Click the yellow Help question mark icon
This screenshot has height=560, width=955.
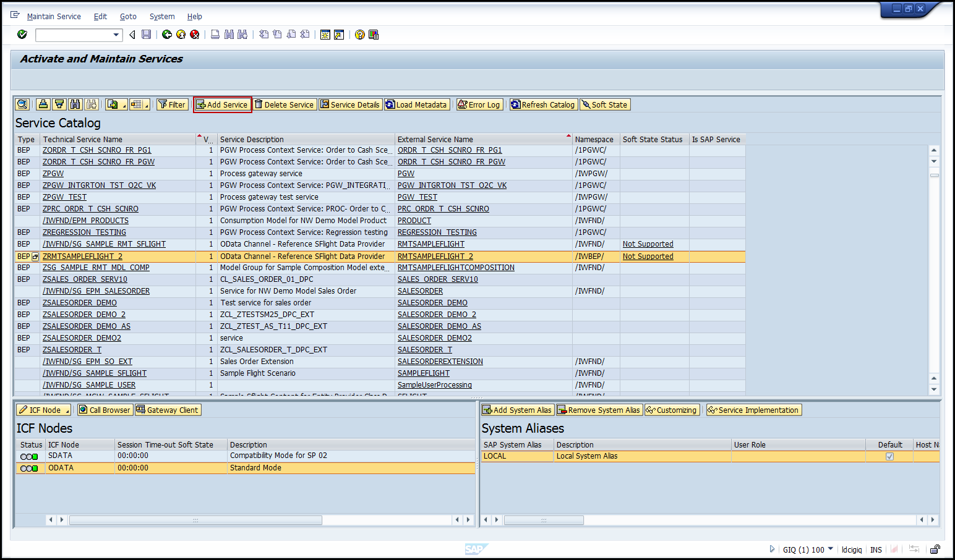point(360,35)
